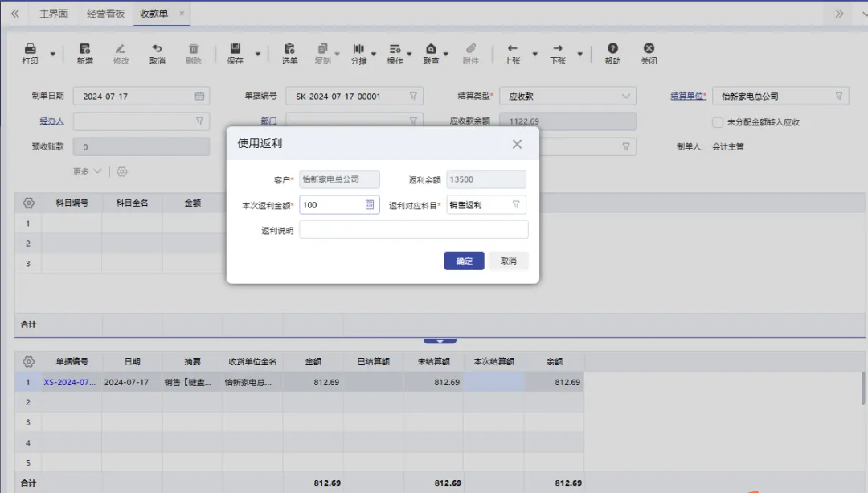
Task: Open the 返利对应科目 dropdown in the dialog
Action: pos(518,205)
